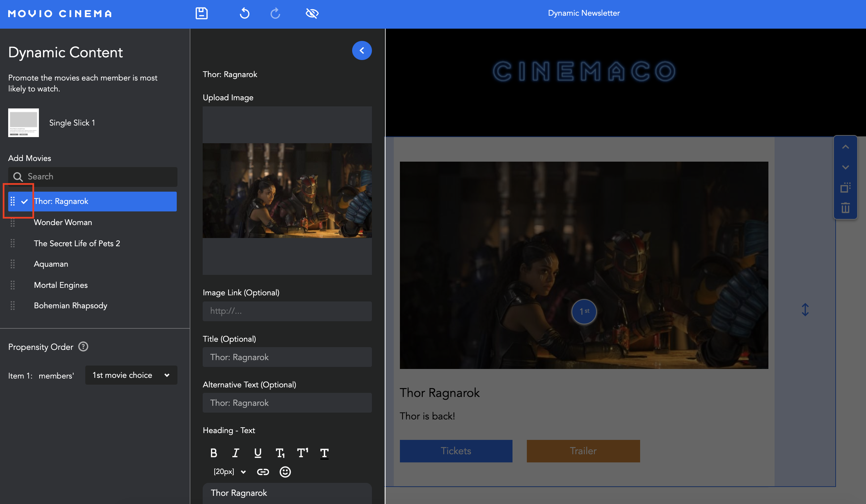Click the search magnifier icon
The width and height of the screenshot is (866, 504).
pyautogui.click(x=18, y=177)
